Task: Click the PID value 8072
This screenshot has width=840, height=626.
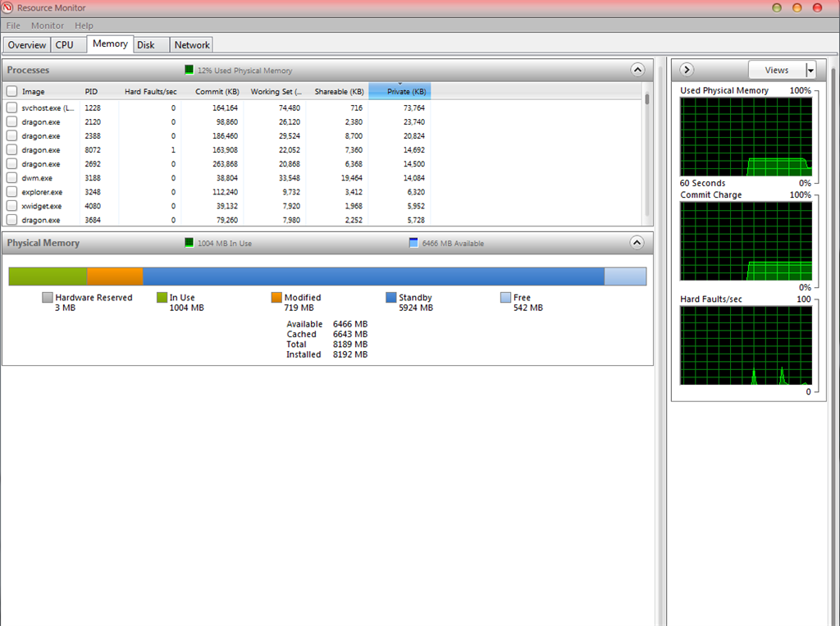Action: coord(93,150)
